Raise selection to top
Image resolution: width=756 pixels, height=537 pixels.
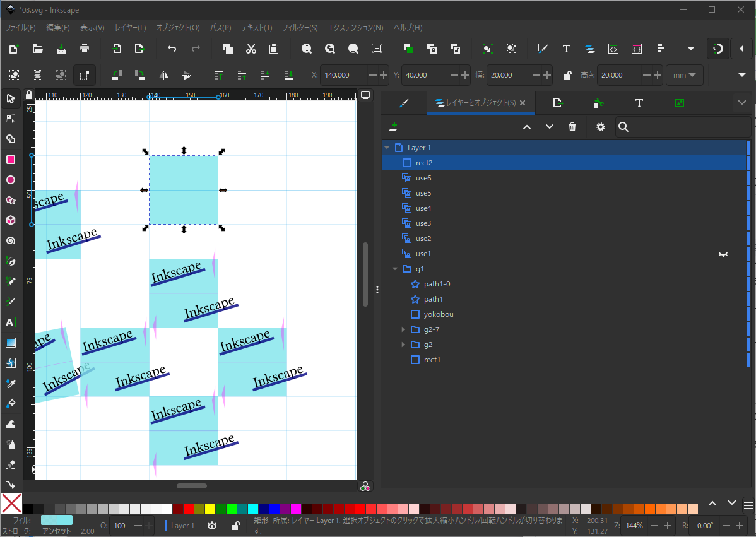coord(218,75)
